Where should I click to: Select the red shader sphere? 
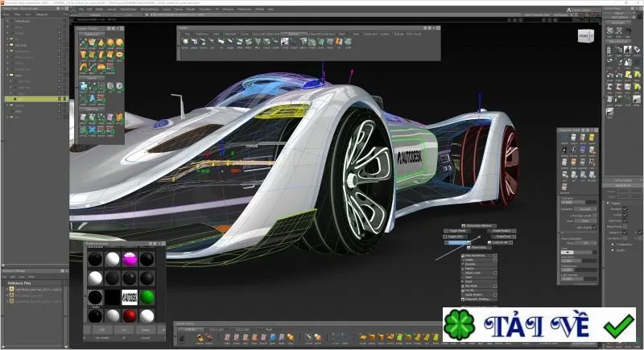pyautogui.click(x=130, y=316)
